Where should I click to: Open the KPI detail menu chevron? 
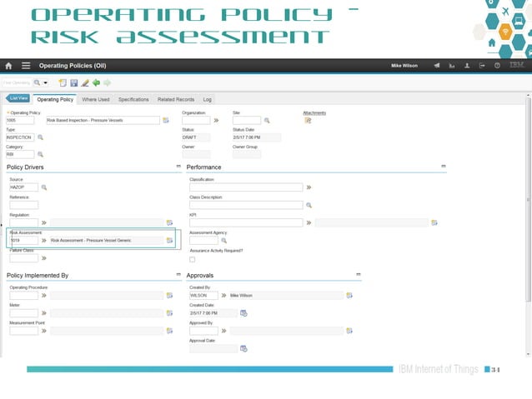coord(309,222)
